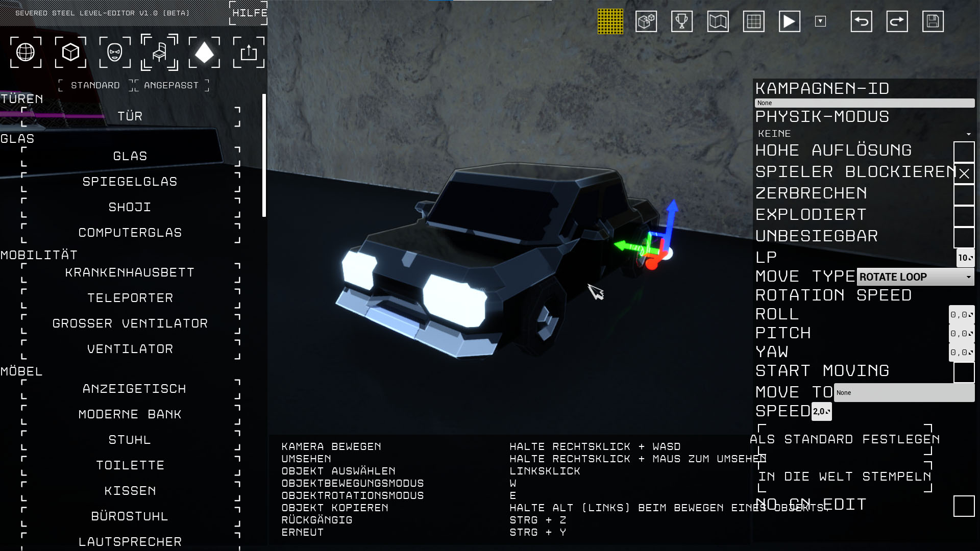Open the enemy mask category icon
This screenshot has height=551, width=980.
click(x=115, y=52)
